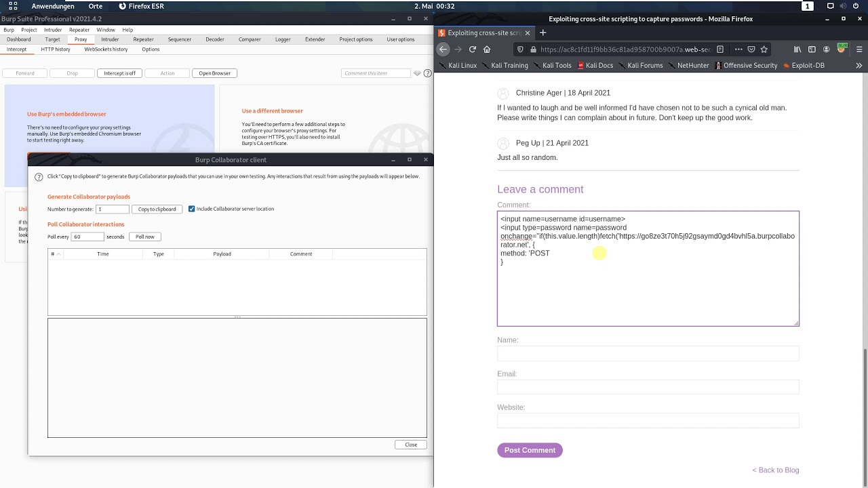Image resolution: width=868 pixels, height=488 pixels.
Task: Close the Collaborator client with Close button
Action: (411, 445)
